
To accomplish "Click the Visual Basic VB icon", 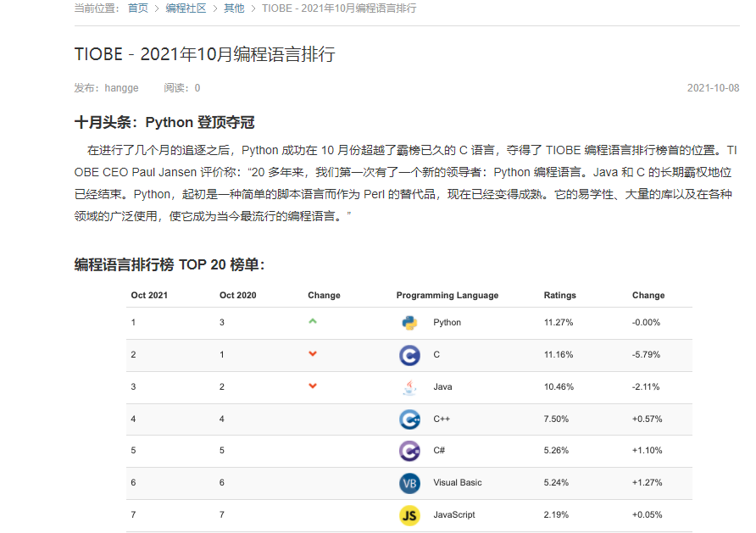I will (x=409, y=483).
